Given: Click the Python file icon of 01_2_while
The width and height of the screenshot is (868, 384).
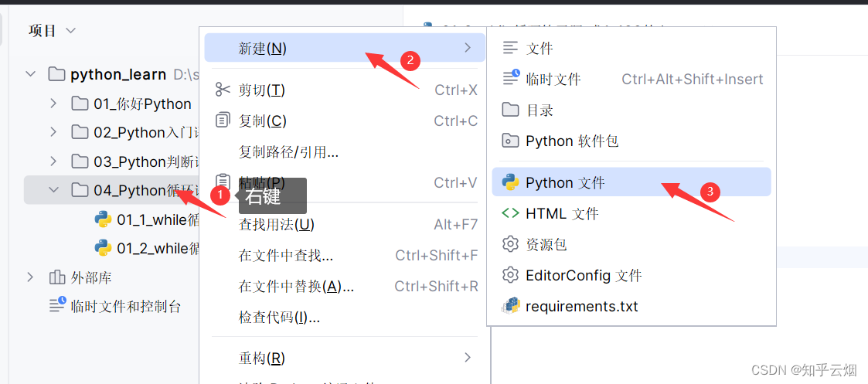Looking at the screenshot, I should tap(103, 248).
